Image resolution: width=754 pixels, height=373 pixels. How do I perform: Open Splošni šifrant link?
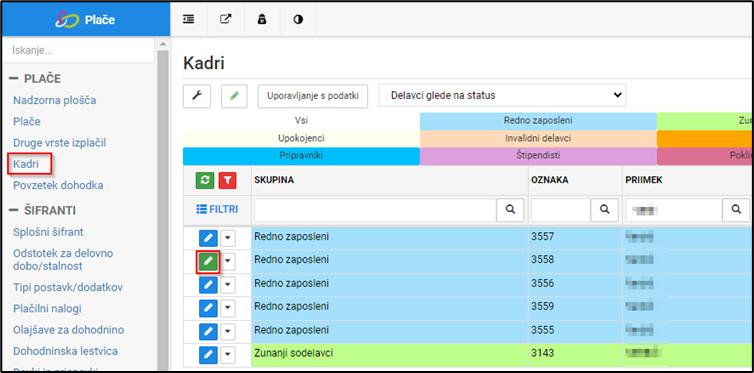pos(49,232)
